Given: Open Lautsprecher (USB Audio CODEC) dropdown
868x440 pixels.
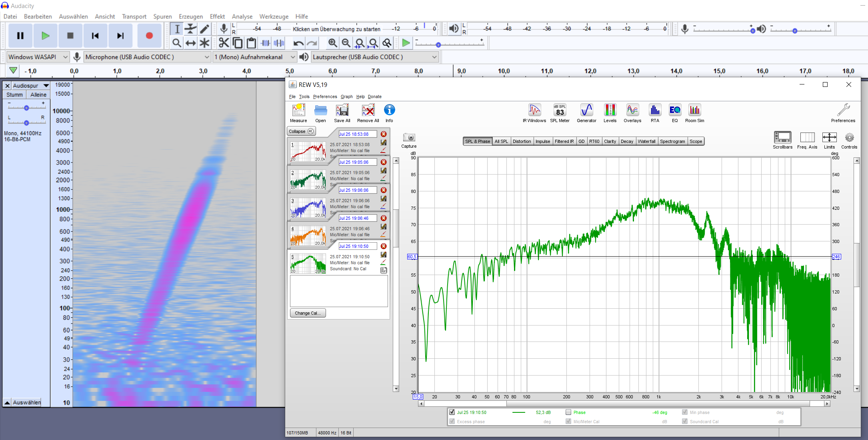Looking at the screenshot, I should tap(375, 57).
